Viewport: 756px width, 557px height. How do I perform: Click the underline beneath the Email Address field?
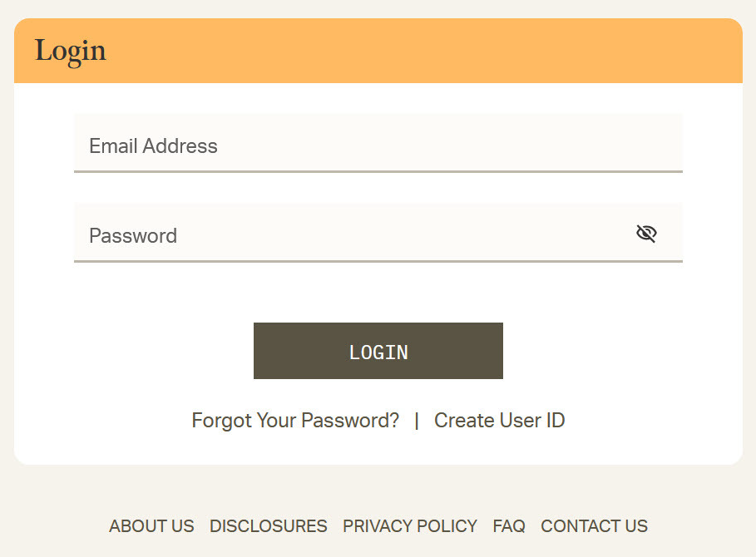(378, 171)
